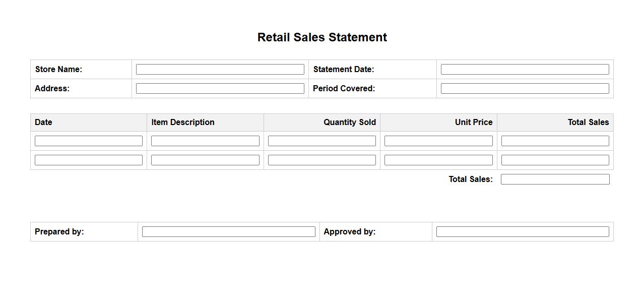Focus the grand Total Sales summary field
Viewport: 644px width, 303px height.
(x=555, y=179)
